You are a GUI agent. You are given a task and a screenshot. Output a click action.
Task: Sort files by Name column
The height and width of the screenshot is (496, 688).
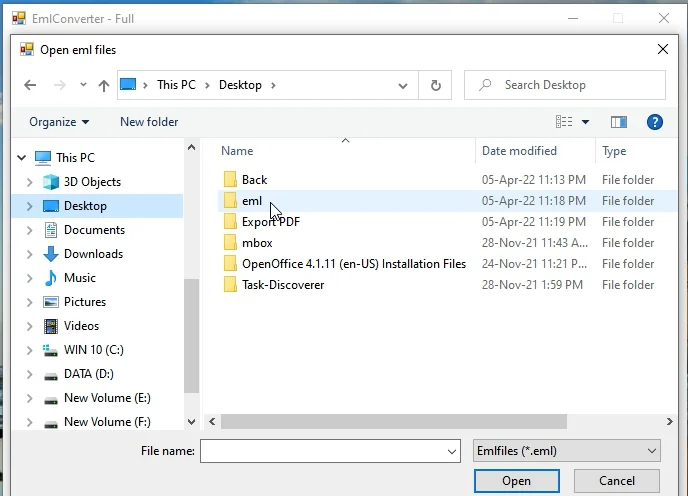pyautogui.click(x=237, y=151)
